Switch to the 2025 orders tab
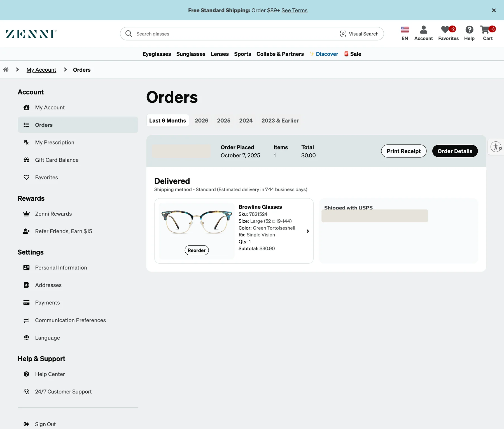The width and height of the screenshot is (504, 429). click(223, 121)
